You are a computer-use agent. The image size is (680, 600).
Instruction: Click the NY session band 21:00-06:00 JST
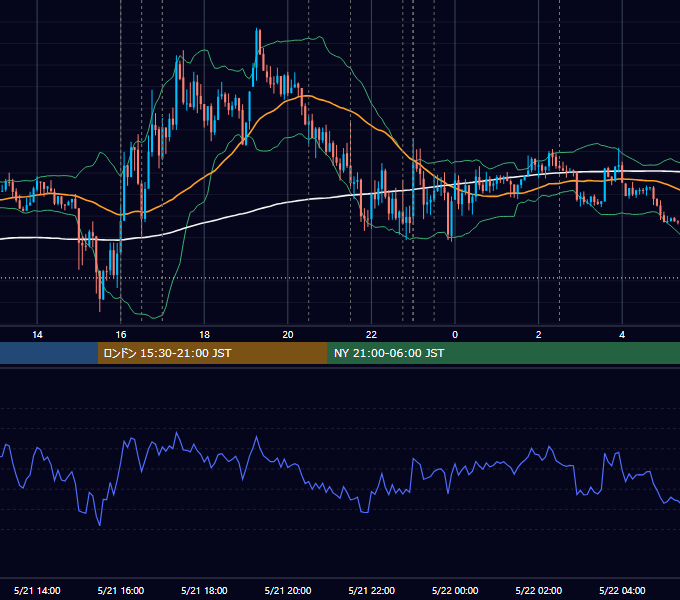503,353
